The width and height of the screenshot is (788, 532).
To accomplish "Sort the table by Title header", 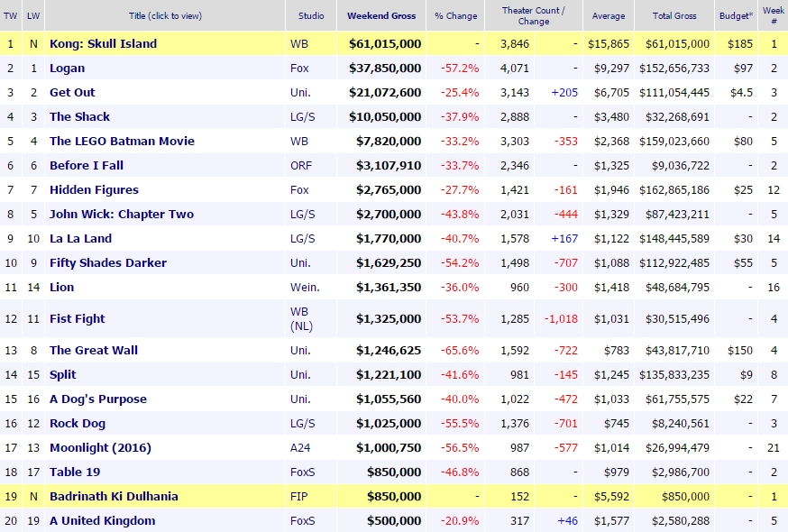I will [165, 15].
